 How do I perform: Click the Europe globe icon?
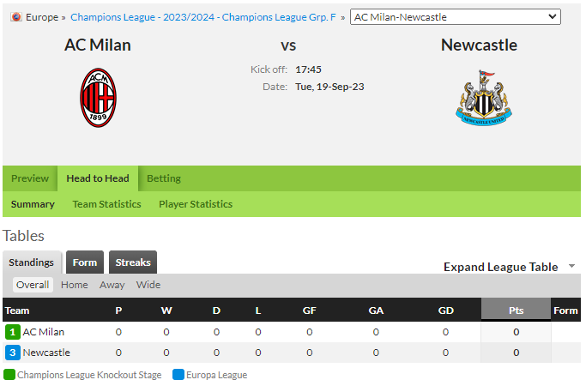click(15, 17)
